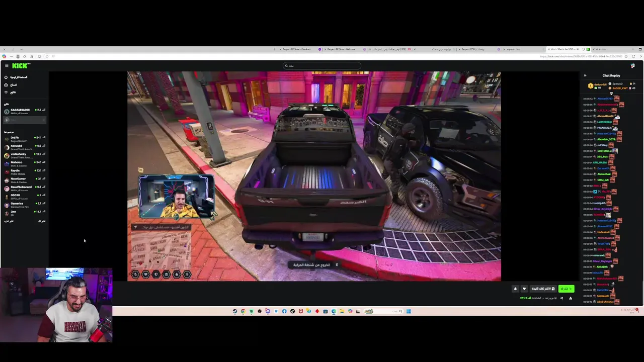Viewport: 644px width, 362px height.
Task: Open Maherco recommended channel
Action: click(24, 163)
